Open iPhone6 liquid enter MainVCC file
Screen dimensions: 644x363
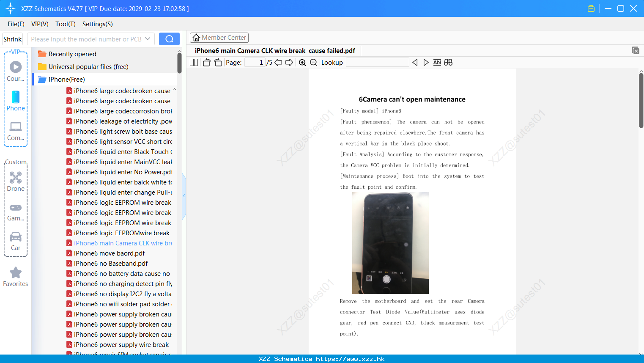click(x=119, y=162)
